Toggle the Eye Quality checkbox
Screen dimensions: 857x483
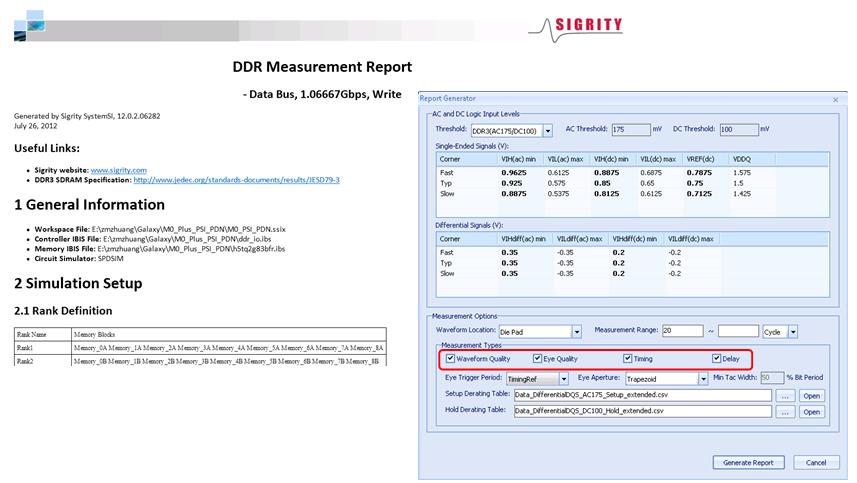pyautogui.click(x=537, y=358)
